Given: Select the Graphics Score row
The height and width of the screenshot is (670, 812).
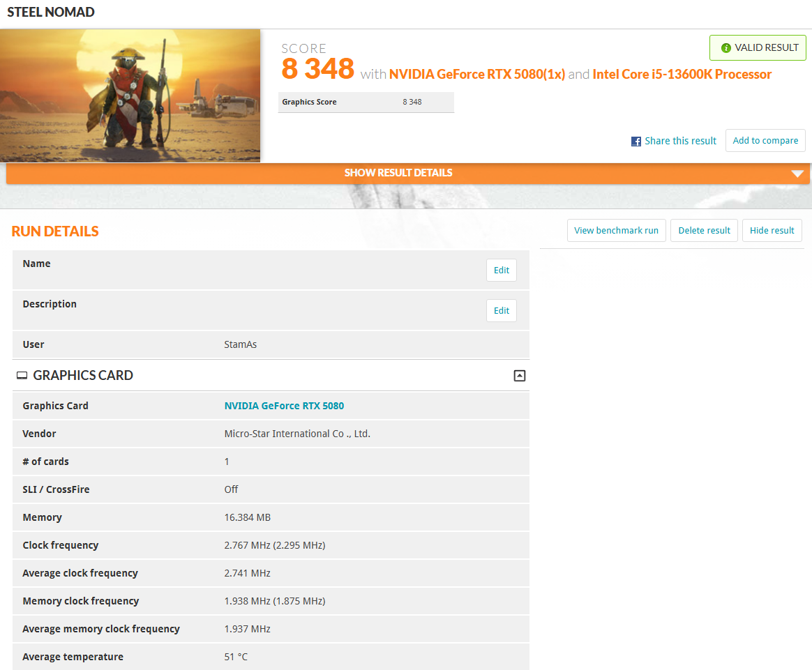Looking at the screenshot, I should click(x=366, y=102).
